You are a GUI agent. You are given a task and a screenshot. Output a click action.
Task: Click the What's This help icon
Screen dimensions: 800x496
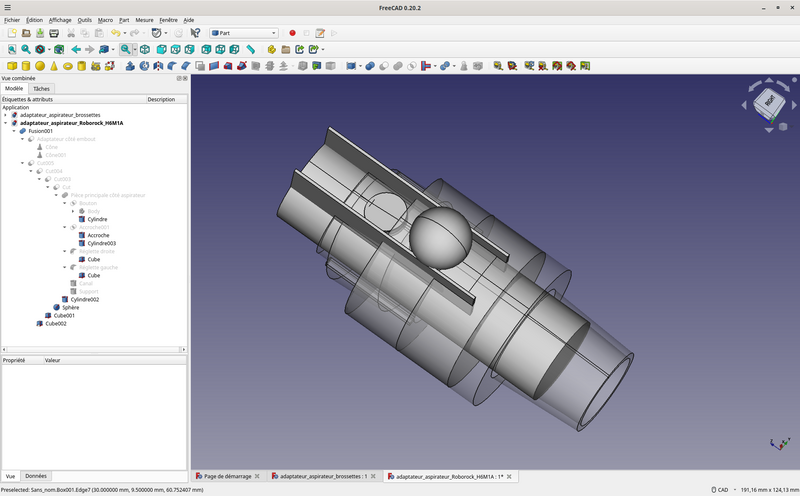click(x=195, y=33)
